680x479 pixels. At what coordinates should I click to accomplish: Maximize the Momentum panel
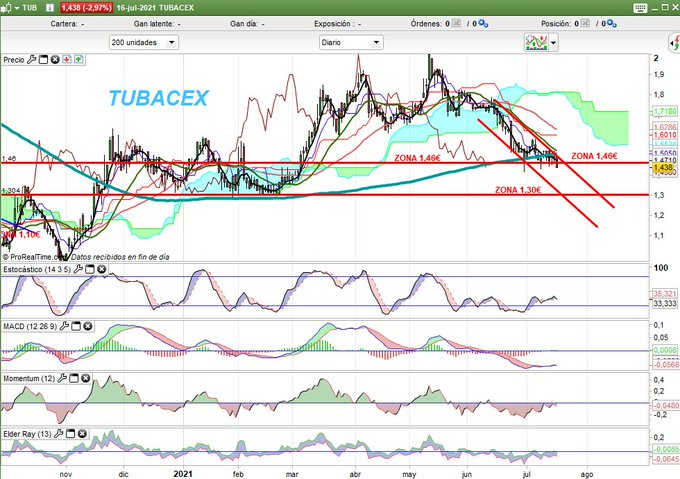click(74, 378)
